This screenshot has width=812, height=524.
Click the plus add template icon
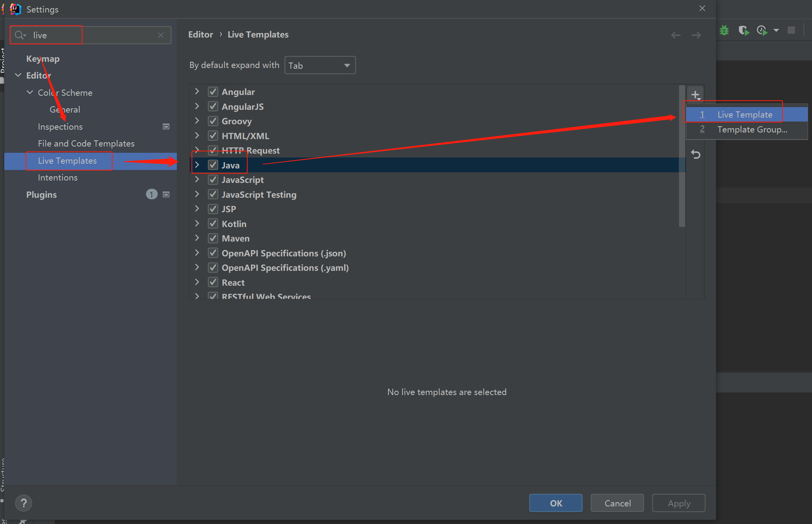(x=695, y=95)
